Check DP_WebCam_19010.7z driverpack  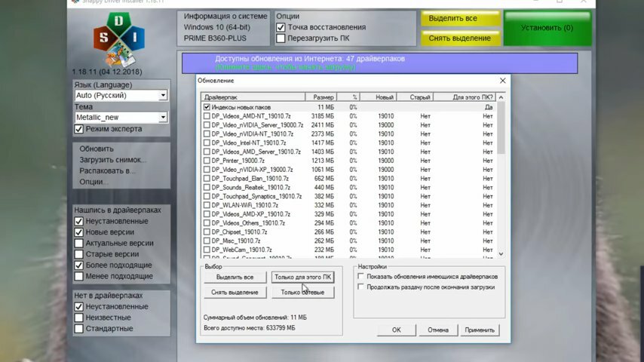point(207,250)
